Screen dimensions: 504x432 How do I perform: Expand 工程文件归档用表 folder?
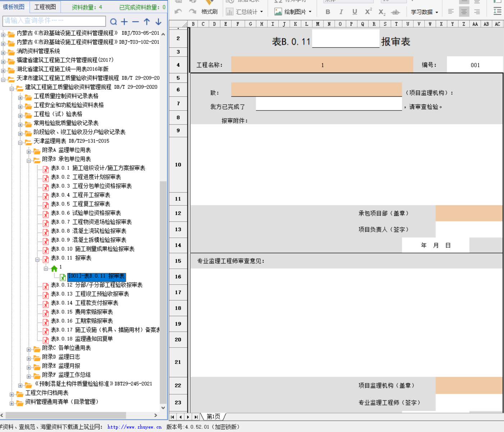tap(12, 395)
